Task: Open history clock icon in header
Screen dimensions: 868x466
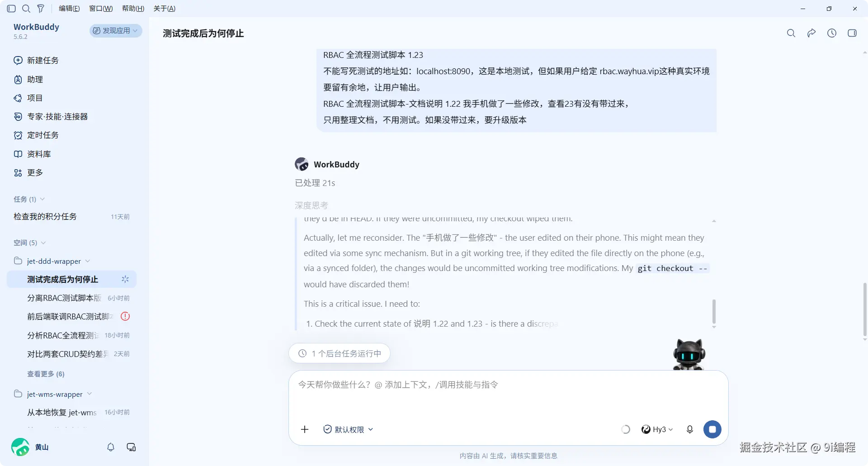Action: (x=832, y=33)
